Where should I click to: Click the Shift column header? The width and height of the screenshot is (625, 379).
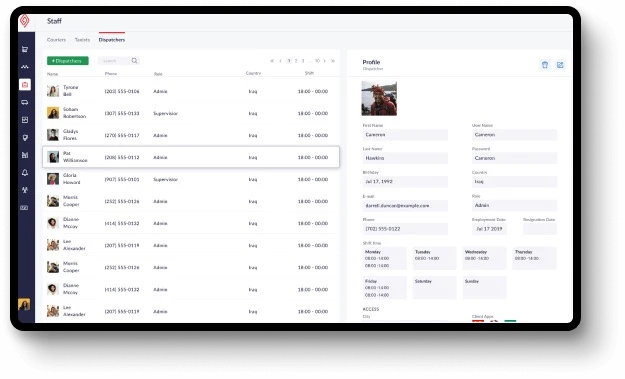click(x=309, y=73)
